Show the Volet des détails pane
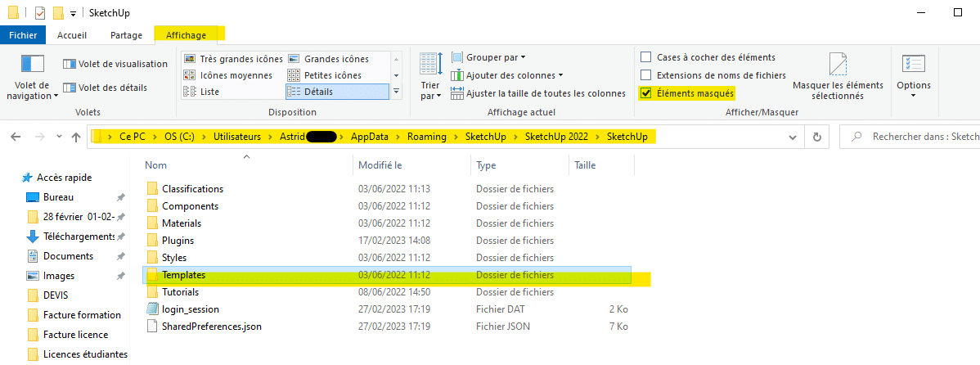Image resolution: width=980 pixels, height=365 pixels. click(105, 88)
